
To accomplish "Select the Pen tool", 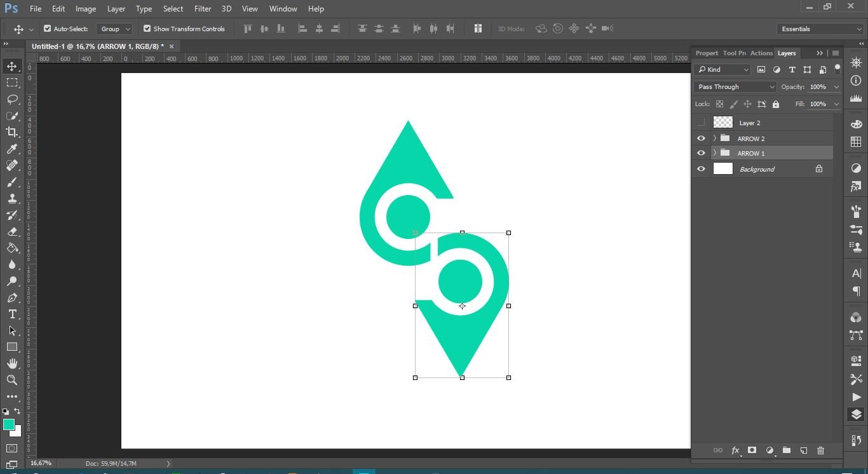I will pyautogui.click(x=12, y=298).
